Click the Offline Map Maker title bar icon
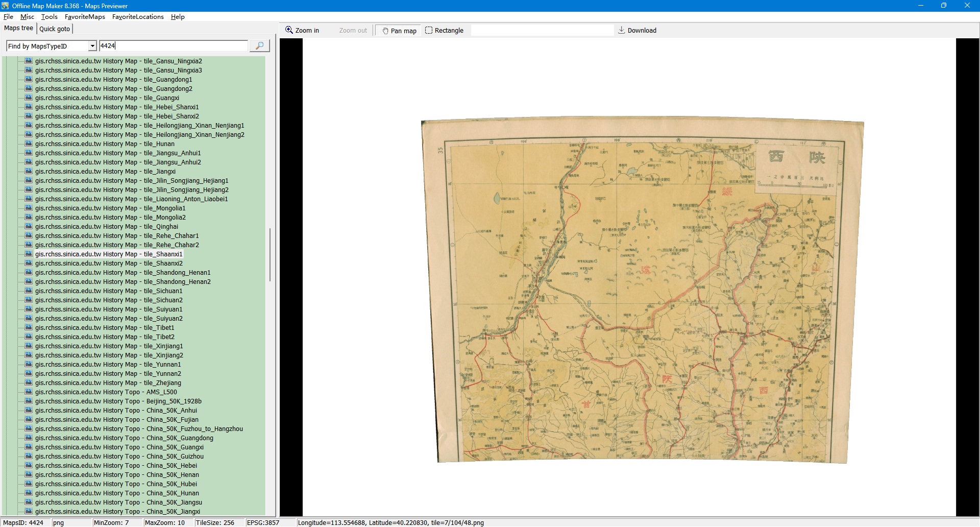 [5, 6]
